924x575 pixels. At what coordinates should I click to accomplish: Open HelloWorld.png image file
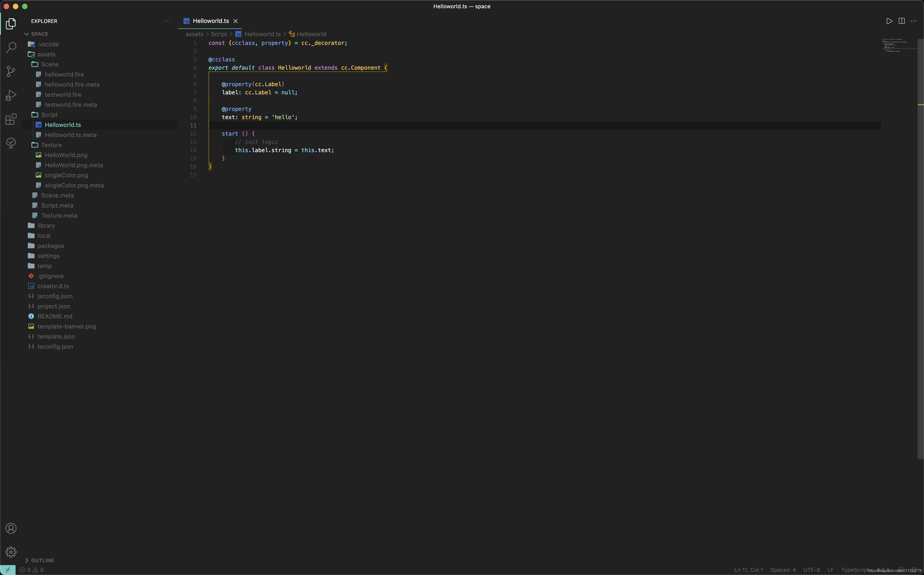click(66, 155)
